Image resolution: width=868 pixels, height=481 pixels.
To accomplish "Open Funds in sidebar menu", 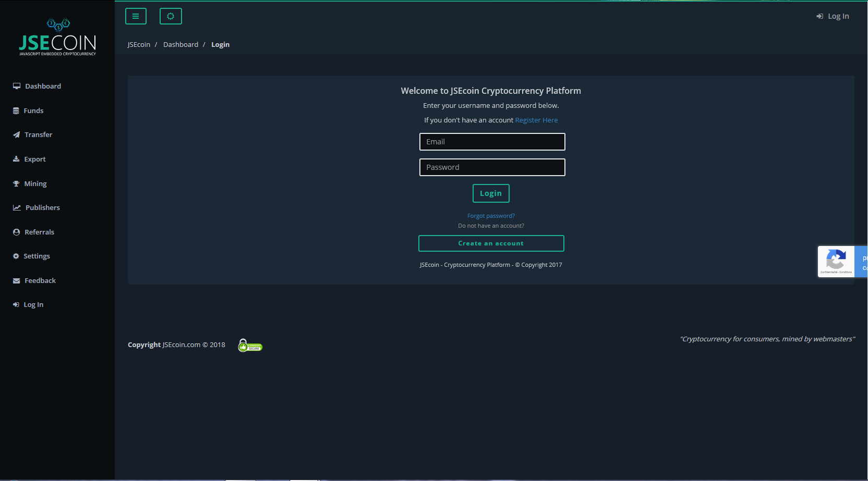I will (x=33, y=110).
